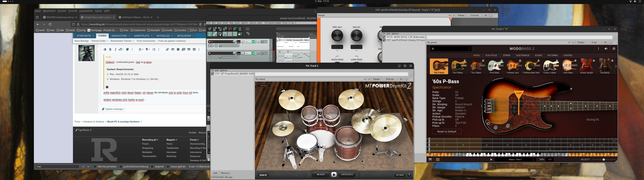Open the Actions menu in REAPER
The image size is (644, 180).
click(x=253, y=23)
